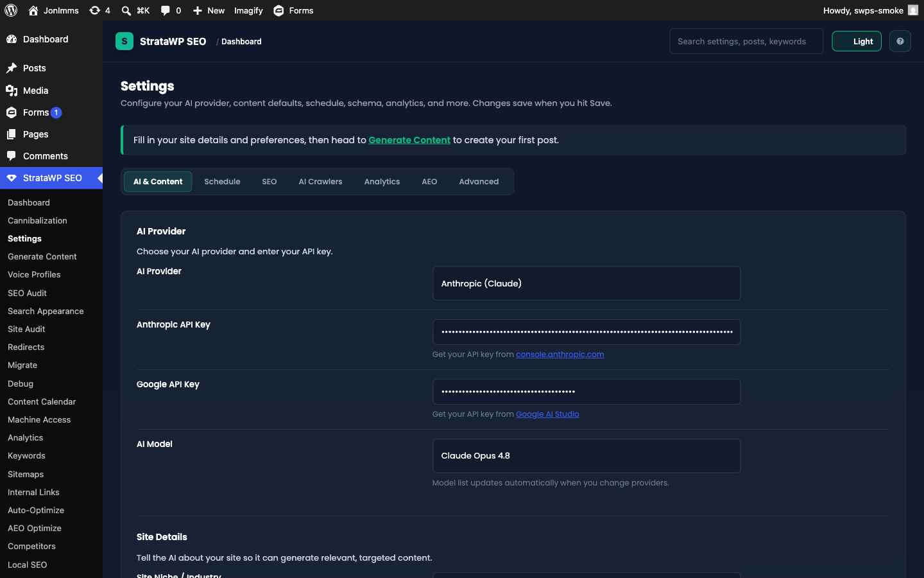Select the AI & Content tab

158,182
